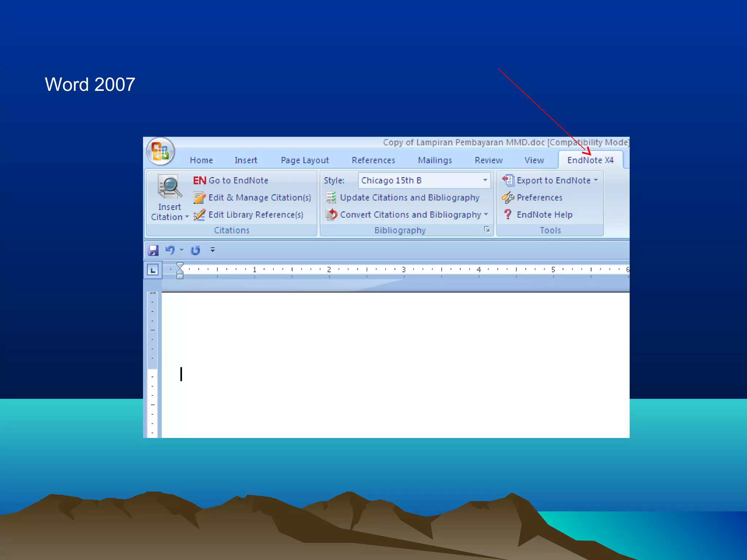This screenshot has width=747, height=560.
Task: Select the EndNote X4 tab
Action: (x=591, y=160)
